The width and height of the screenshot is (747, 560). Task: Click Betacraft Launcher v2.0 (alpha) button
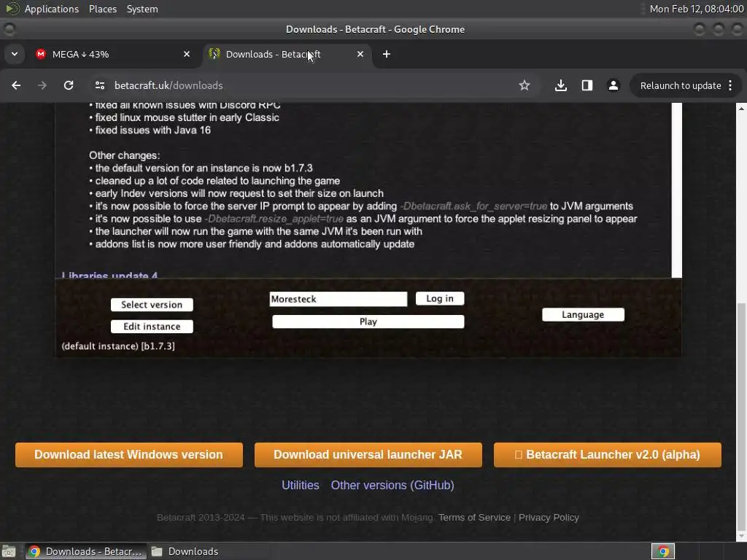(x=608, y=455)
